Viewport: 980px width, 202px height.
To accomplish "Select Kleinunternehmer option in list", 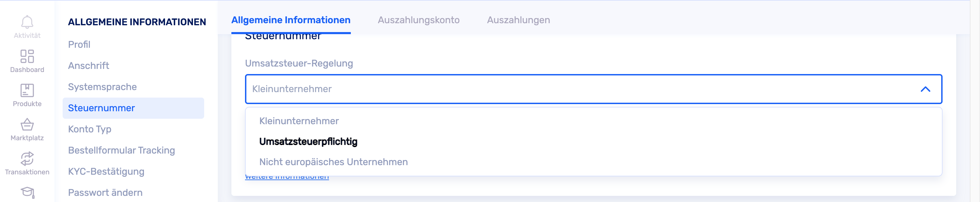I will click(x=299, y=121).
